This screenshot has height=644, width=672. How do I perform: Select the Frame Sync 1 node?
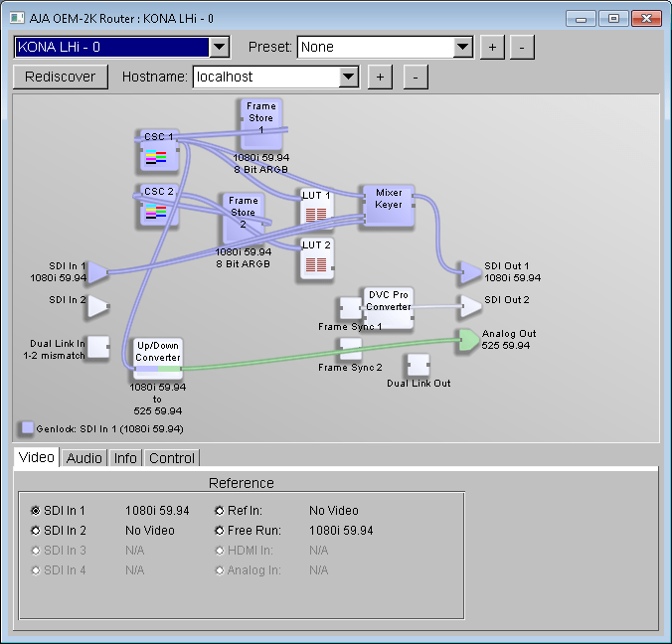[351, 308]
